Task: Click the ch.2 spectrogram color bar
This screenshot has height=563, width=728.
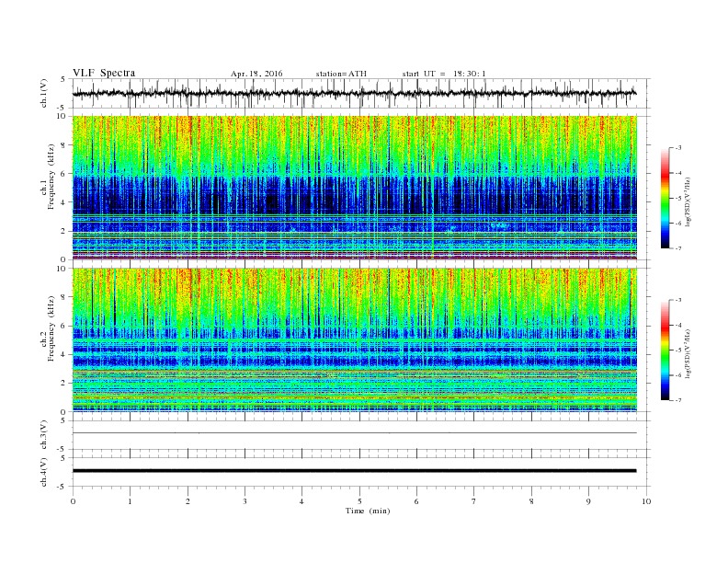Action: pyautogui.click(x=665, y=350)
